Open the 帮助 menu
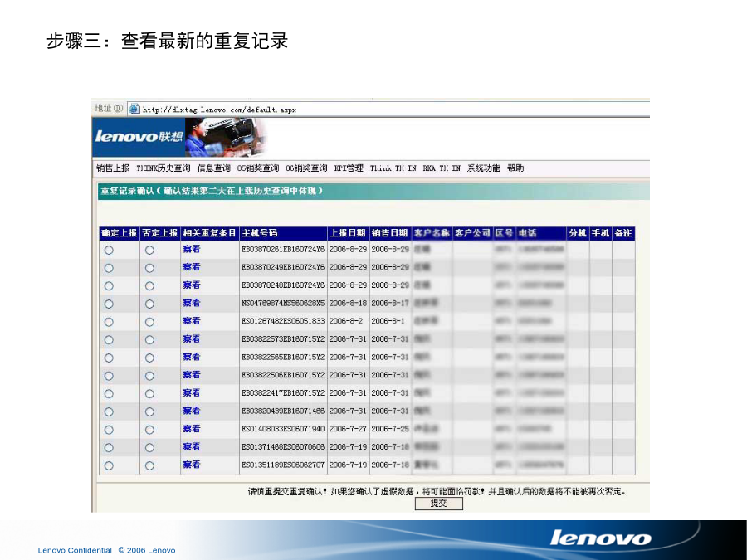 (x=515, y=168)
